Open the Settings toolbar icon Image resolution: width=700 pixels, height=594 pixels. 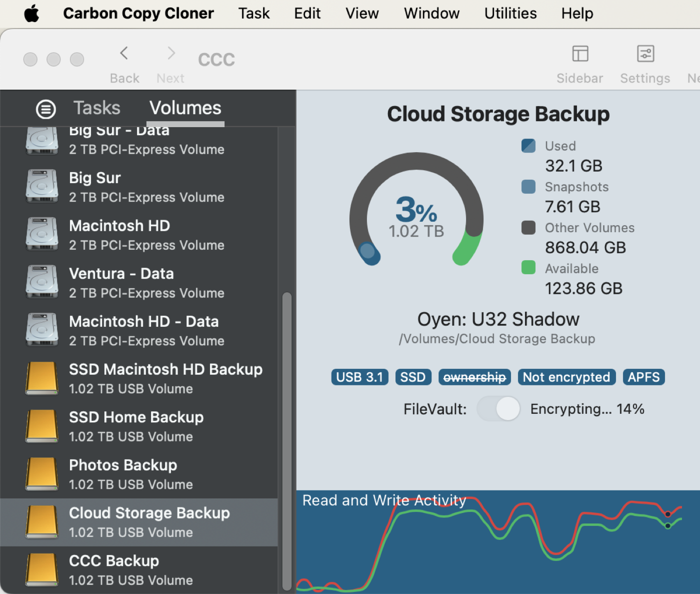click(645, 54)
